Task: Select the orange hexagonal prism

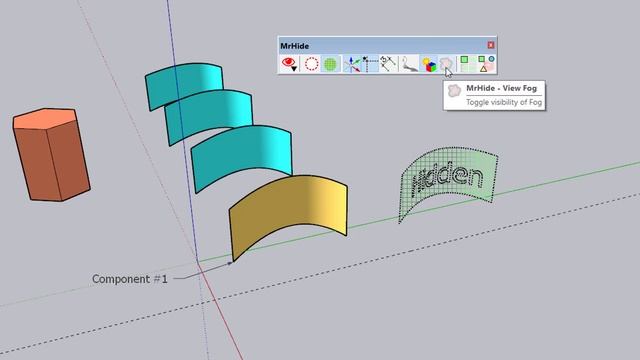Action: coord(51,155)
